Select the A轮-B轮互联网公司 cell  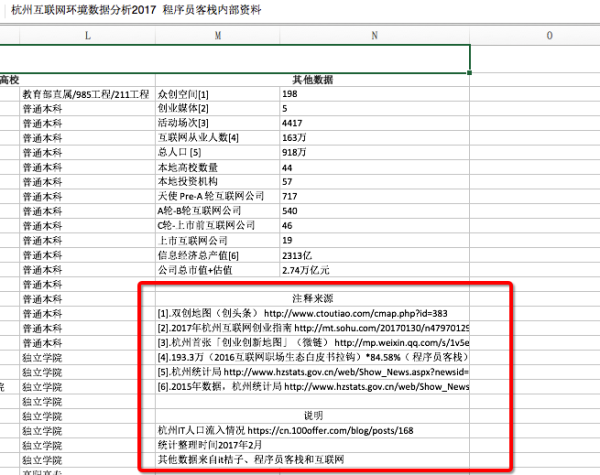coord(218,211)
